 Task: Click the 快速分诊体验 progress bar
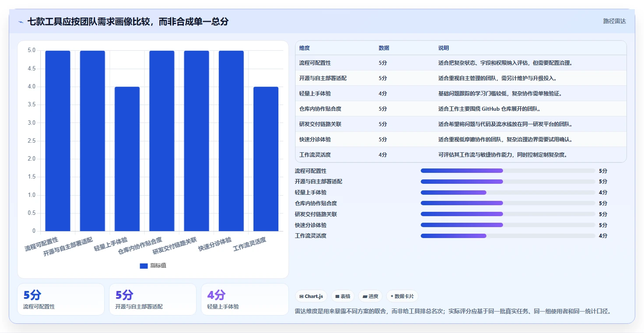pos(508,225)
